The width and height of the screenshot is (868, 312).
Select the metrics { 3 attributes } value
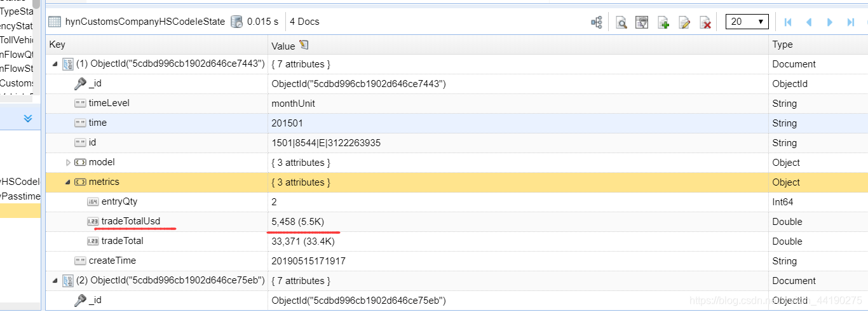point(301,182)
